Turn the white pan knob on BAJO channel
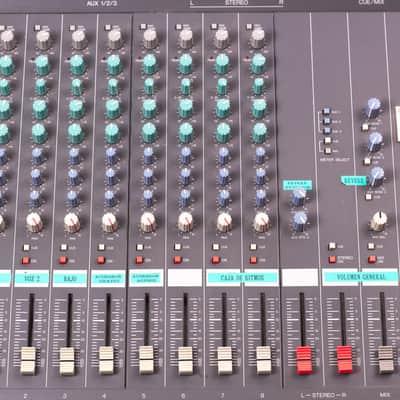This screenshot has width=400, height=400. click(x=72, y=222)
